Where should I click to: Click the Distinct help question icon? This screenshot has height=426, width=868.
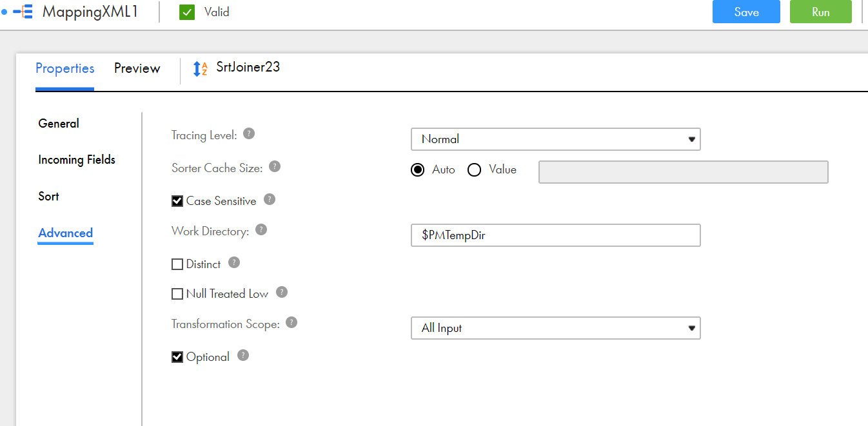234,263
